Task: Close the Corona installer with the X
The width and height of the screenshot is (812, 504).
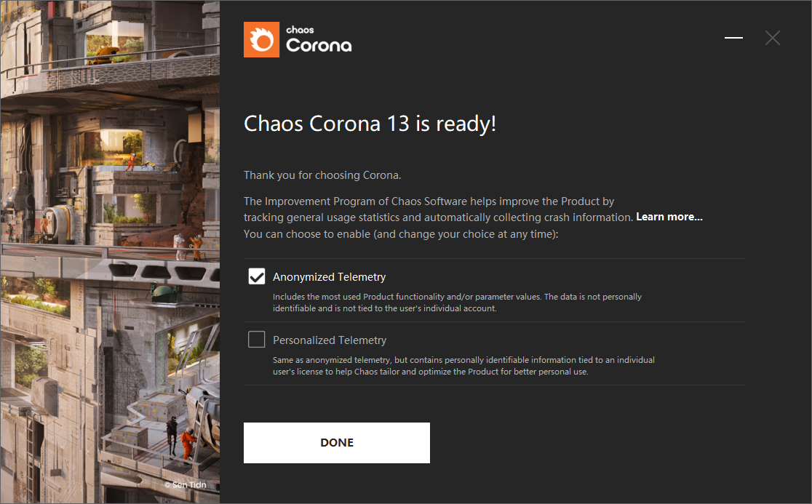Action: pyautogui.click(x=773, y=38)
